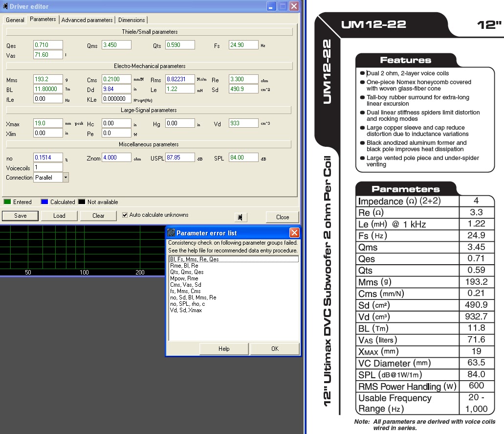This screenshot has height=434, width=504.
Task: Click the Close button in Driver editor
Action: 282,217
